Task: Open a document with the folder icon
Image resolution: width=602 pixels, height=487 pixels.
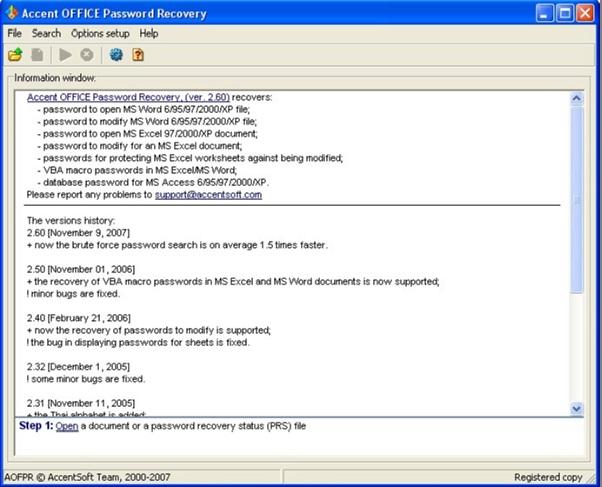Action: pos(16,55)
